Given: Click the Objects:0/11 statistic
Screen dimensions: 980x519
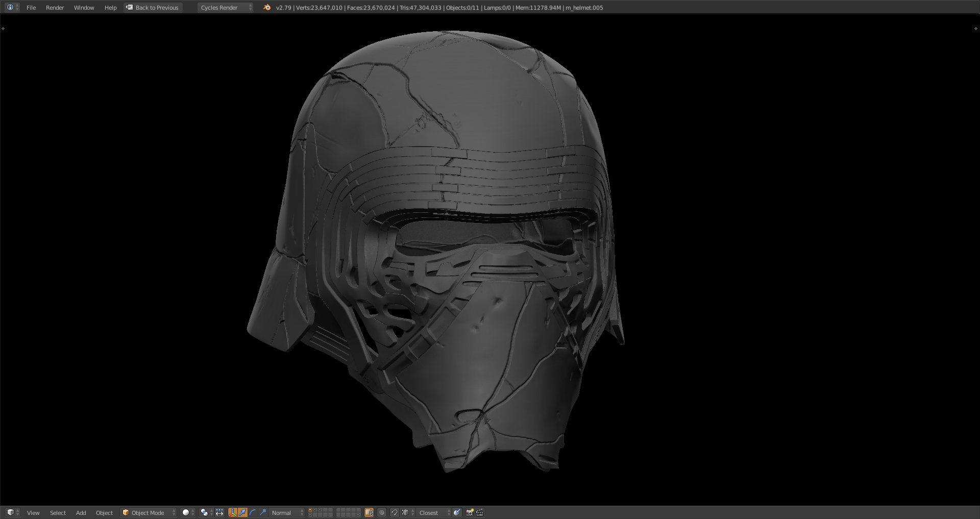Looking at the screenshot, I should (x=462, y=8).
